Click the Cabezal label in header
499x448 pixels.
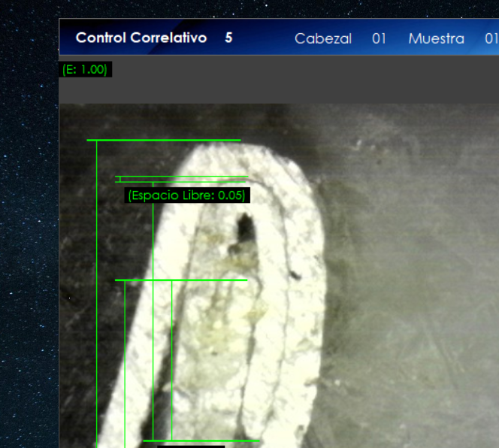[322, 38]
